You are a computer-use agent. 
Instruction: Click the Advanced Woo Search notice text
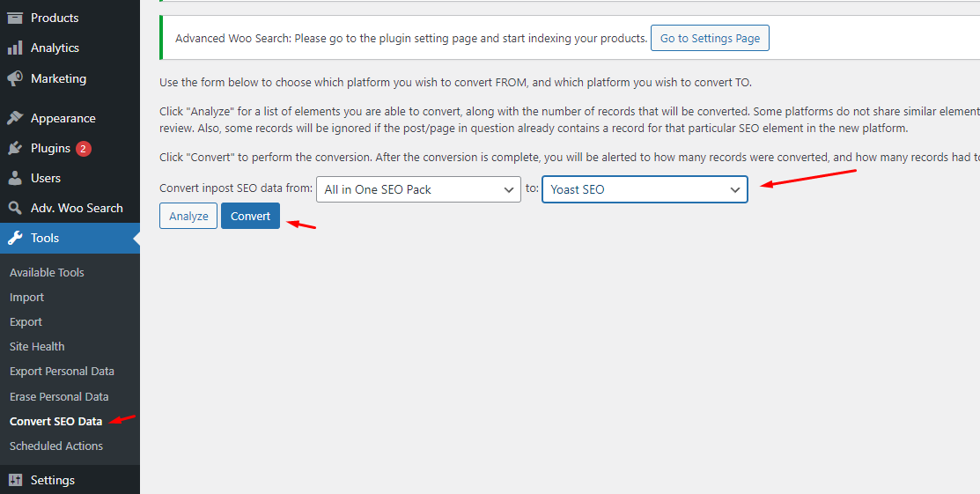[410, 38]
